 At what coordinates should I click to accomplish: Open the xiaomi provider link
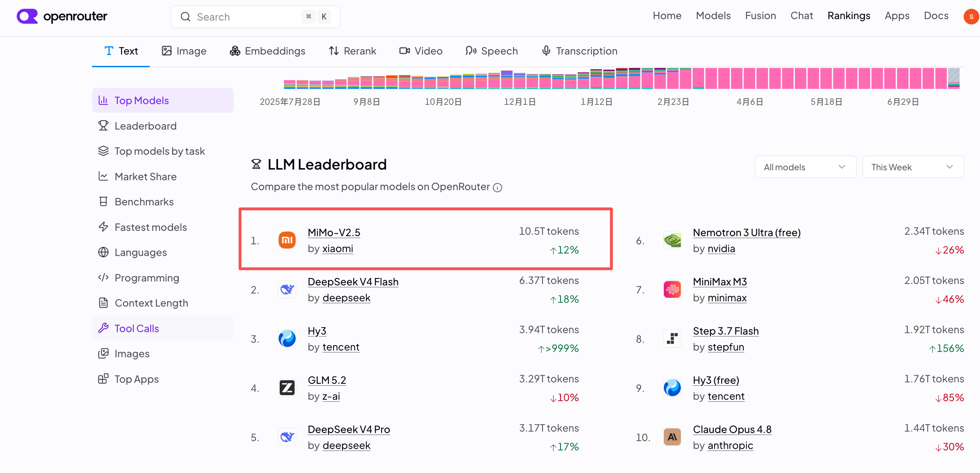[337, 249]
